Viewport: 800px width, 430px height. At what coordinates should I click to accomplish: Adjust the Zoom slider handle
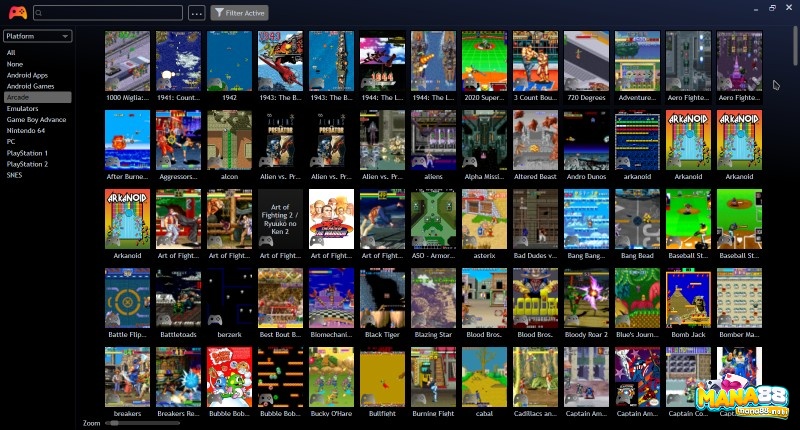coord(113,424)
